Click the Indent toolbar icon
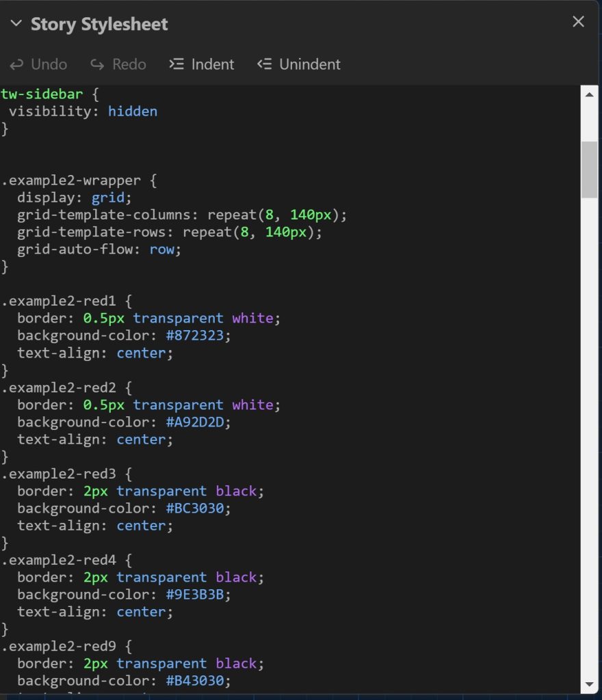Screen dimensions: 602x700 [x=176, y=64]
